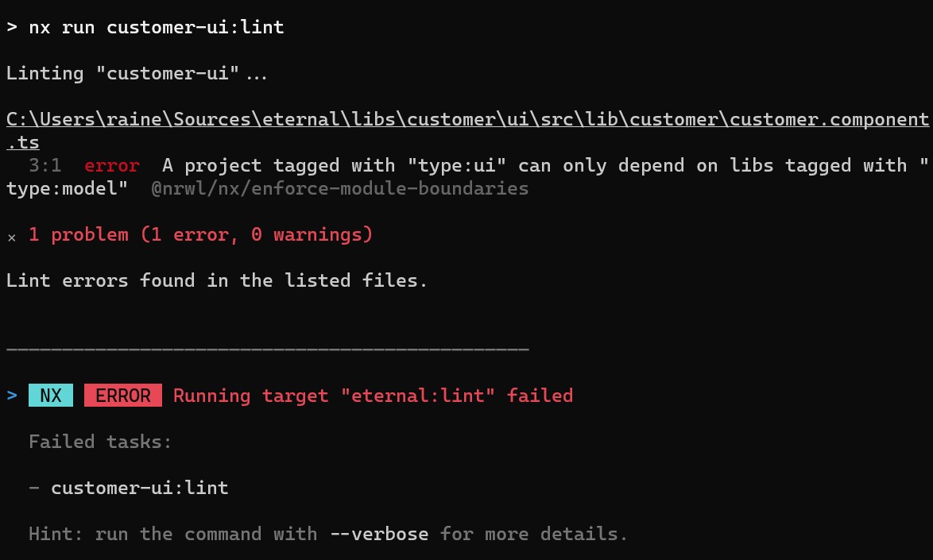
Task: Click the red × cross symbol
Action: point(11,237)
